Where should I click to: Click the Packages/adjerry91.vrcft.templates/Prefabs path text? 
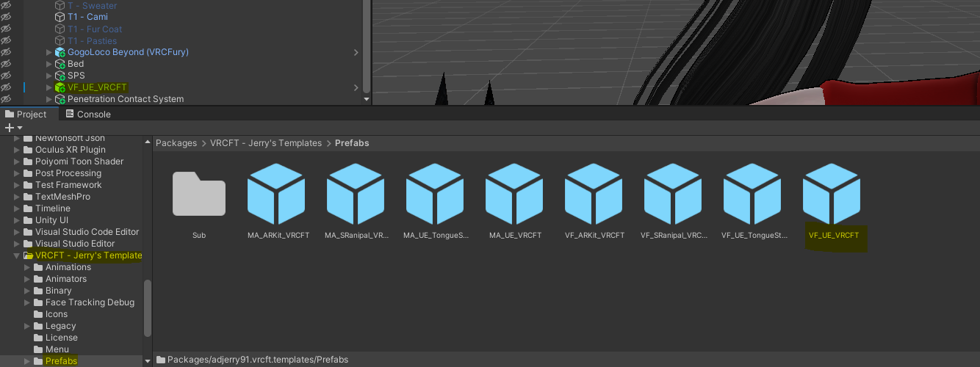coord(258,360)
